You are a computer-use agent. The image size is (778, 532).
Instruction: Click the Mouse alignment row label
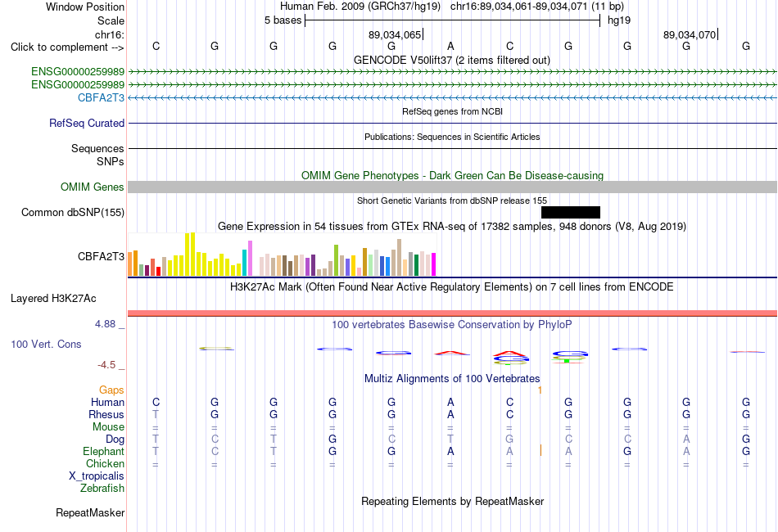[x=108, y=427]
